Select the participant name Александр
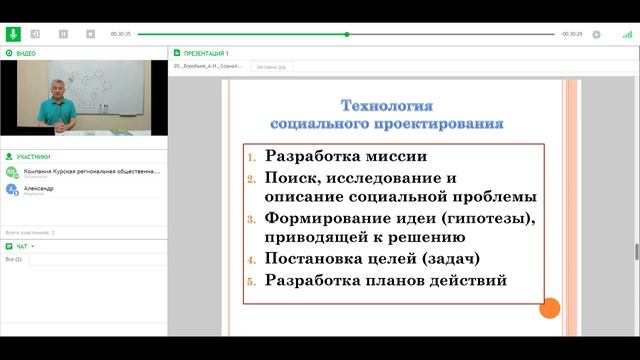This screenshot has height=360, width=640. pos(38,188)
